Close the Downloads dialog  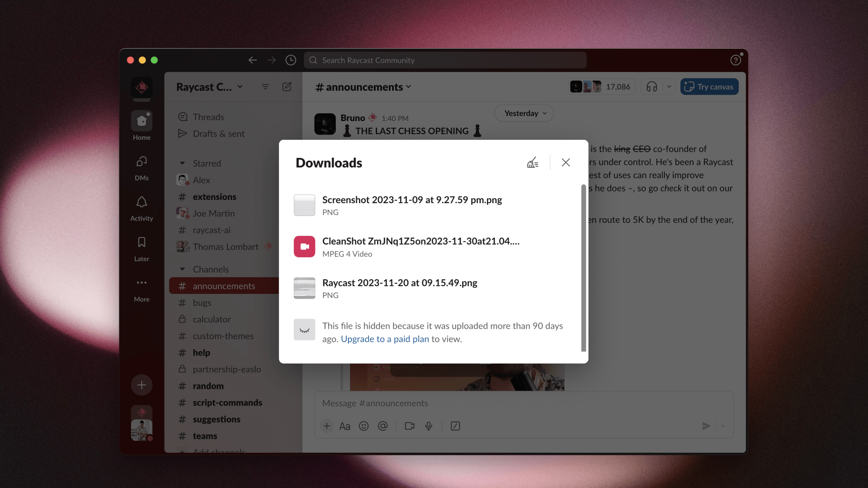point(566,163)
